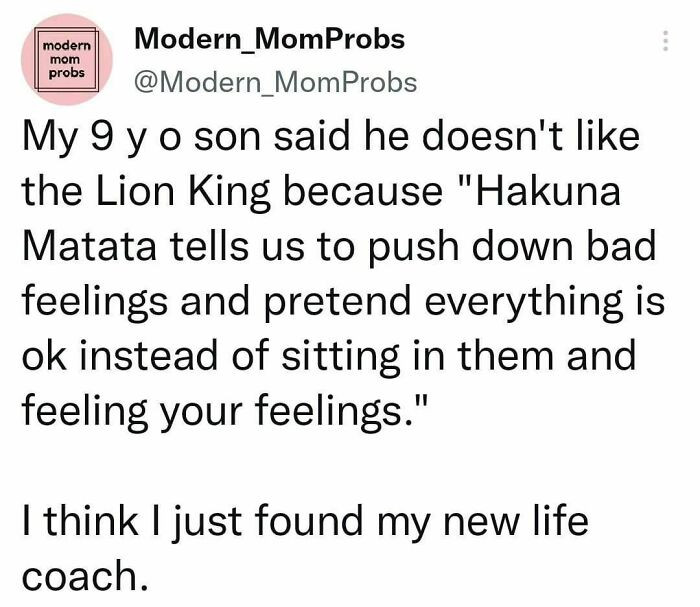This screenshot has width=700, height=607.
Task: Open the three-dot more options menu
Action: [x=665, y=41]
